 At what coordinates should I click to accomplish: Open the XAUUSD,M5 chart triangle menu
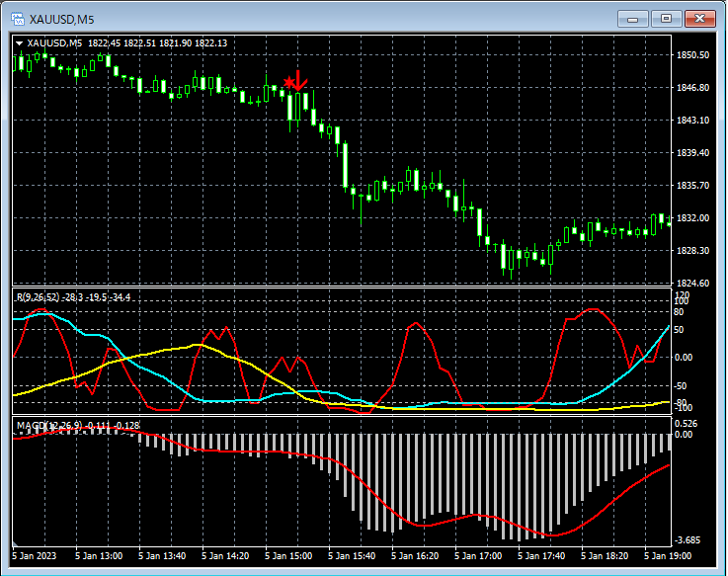[19, 42]
